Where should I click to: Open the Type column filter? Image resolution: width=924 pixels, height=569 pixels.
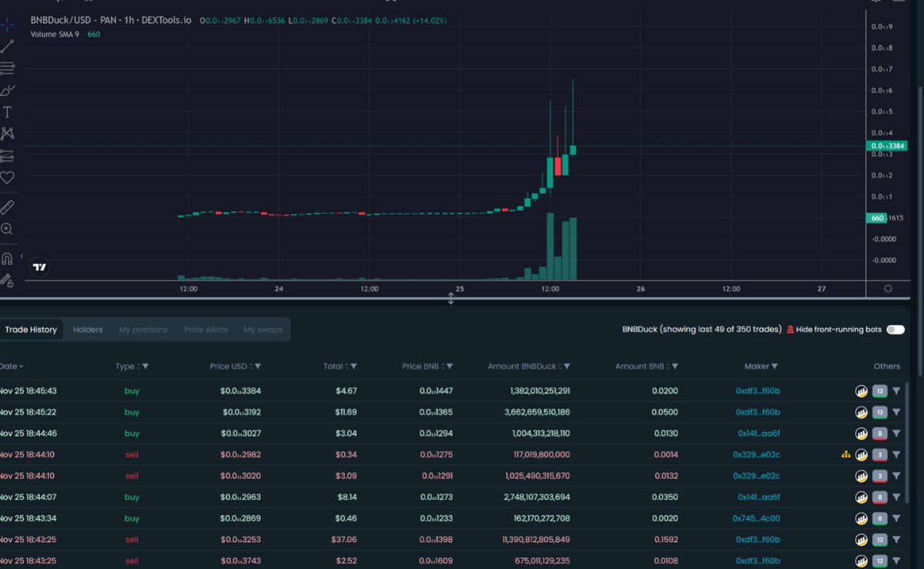coord(146,367)
